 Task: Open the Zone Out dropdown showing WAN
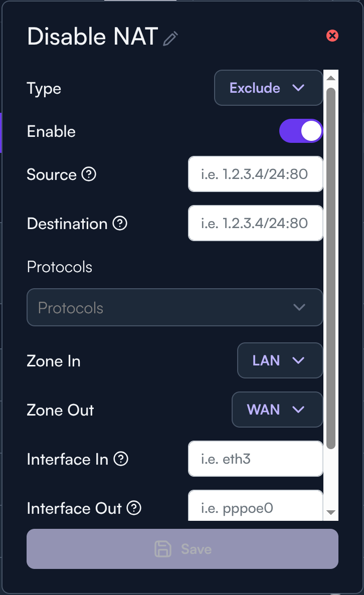(x=277, y=410)
